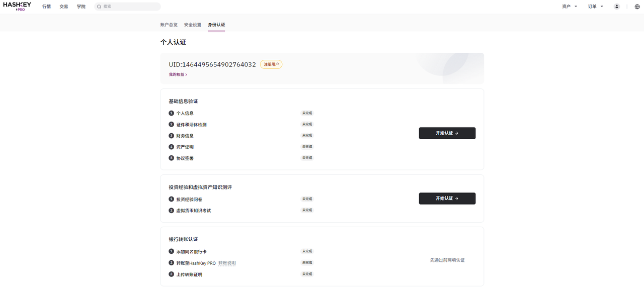Click the HashKey PRO logo
This screenshot has height=294, width=644.
[x=17, y=7]
